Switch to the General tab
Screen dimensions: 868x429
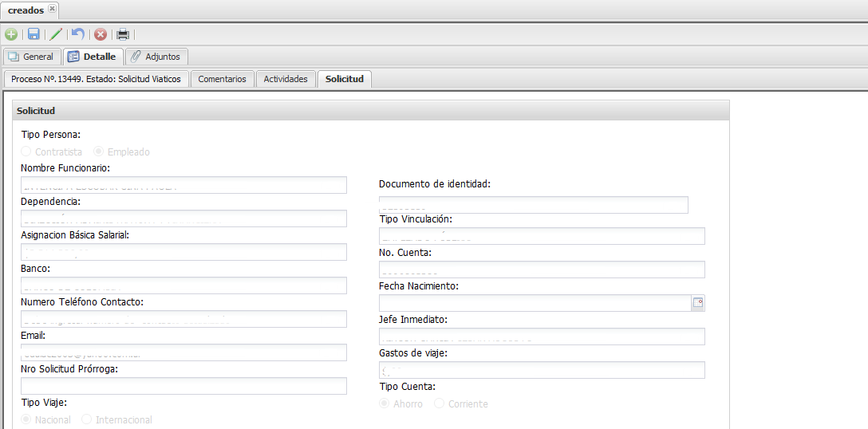coord(31,57)
